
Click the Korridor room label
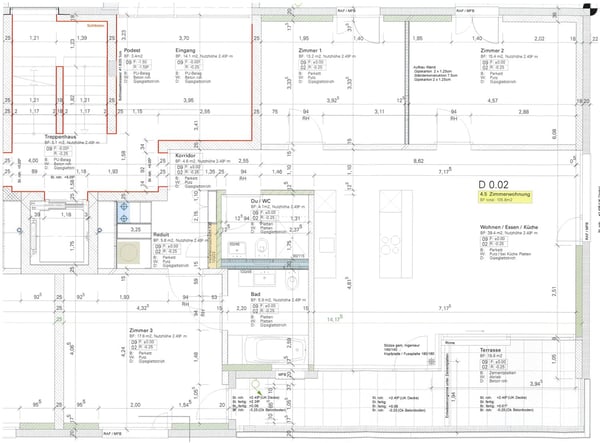[185, 156]
